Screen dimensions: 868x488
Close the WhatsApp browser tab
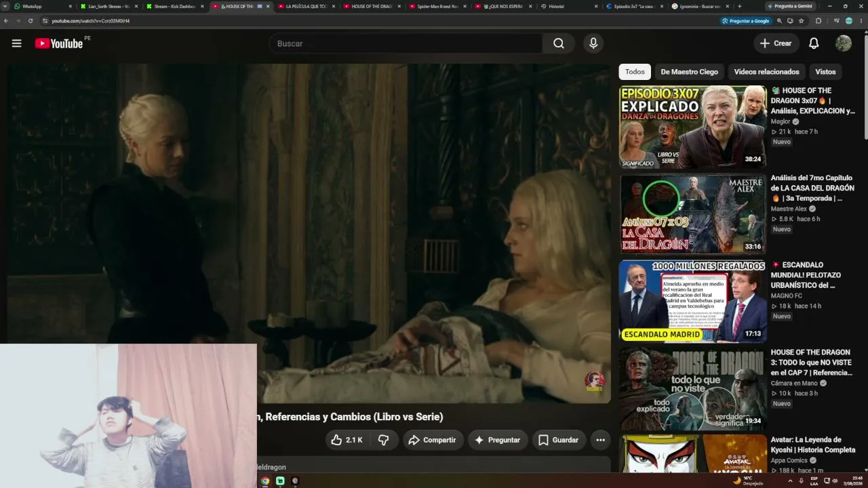click(x=70, y=6)
